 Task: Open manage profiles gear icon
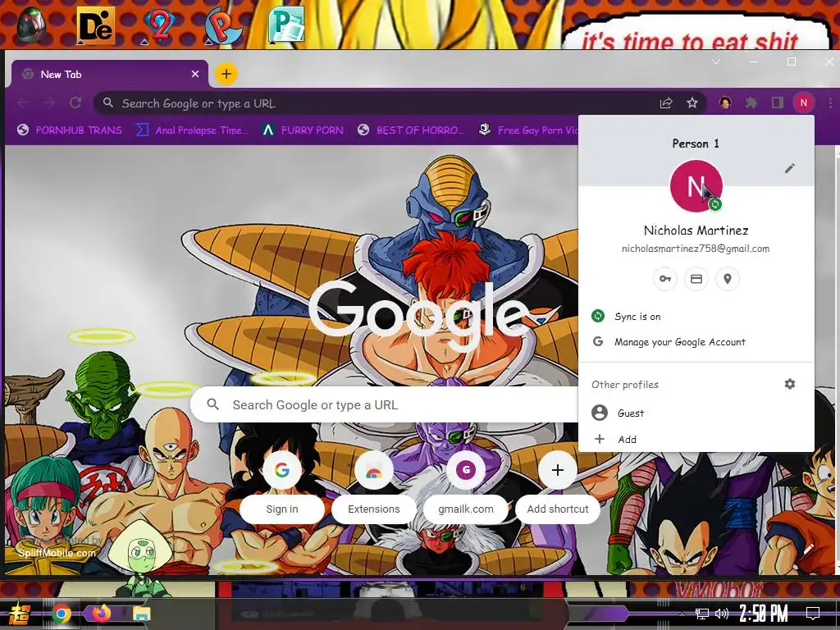pos(790,384)
